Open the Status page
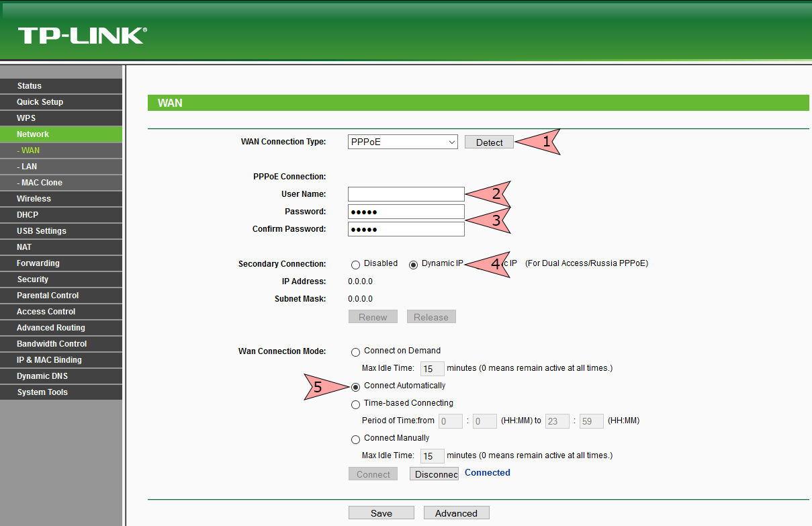Viewport: 812px width, 526px height. (29, 85)
